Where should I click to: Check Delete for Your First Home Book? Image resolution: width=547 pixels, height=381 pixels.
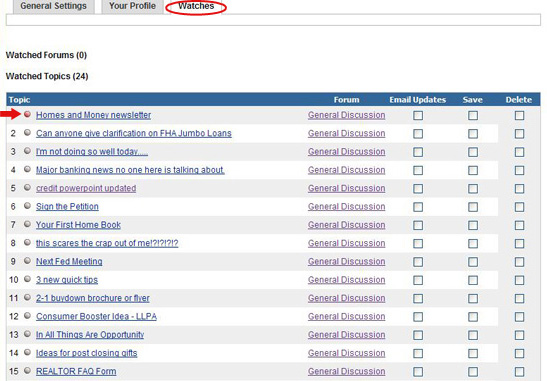pyautogui.click(x=519, y=225)
